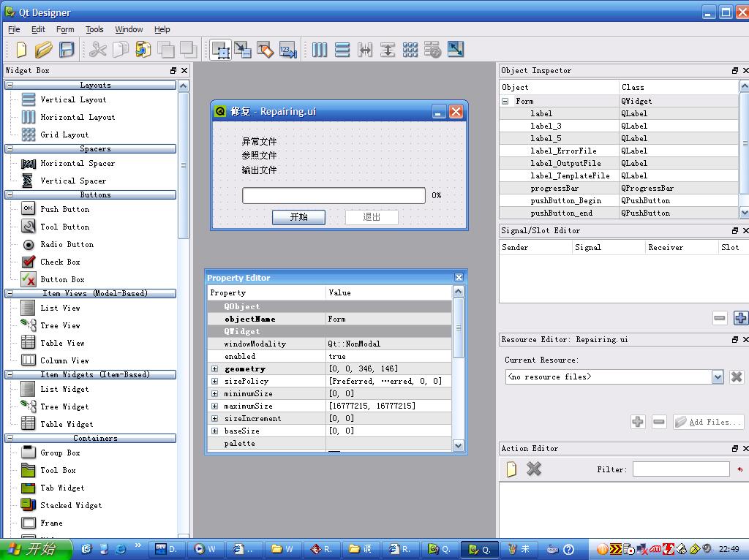Select the Edit Buddies mode icon
The height and width of the screenshot is (560, 749).
click(x=265, y=50)
